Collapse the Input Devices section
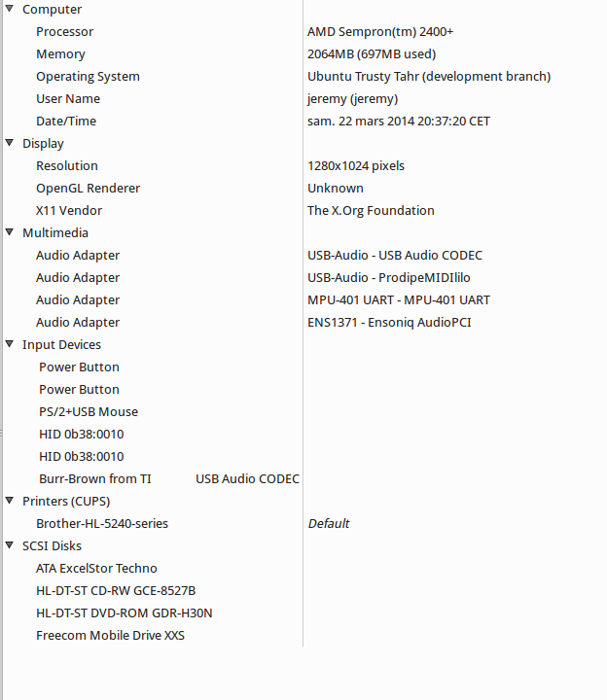The width and height of the screenshot is (607, 700). [x=10, y=345]
